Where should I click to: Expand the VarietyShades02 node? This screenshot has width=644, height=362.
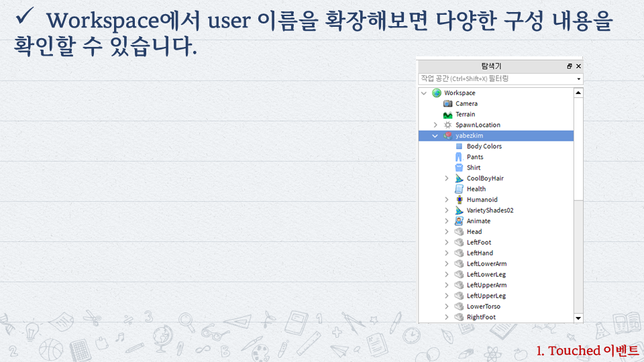pos(447,210)
